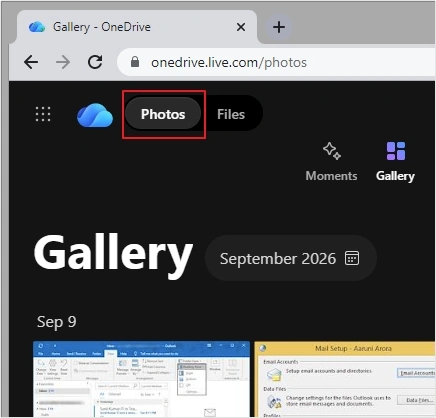This screenshot has height=418, width=436.
Task: Open the Outlook window screenshot thumbnail
Action: click(142, 379)
